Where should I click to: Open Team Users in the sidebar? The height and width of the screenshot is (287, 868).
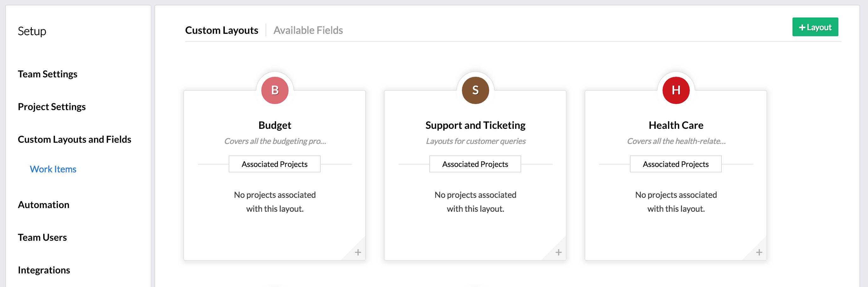pyautogui.click(x=42, y=237)
